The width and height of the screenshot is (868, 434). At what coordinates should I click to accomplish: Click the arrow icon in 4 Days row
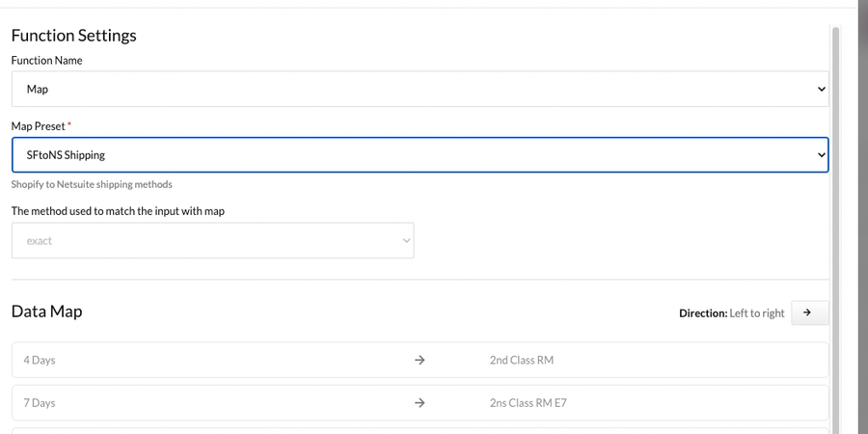pos(420,360)
